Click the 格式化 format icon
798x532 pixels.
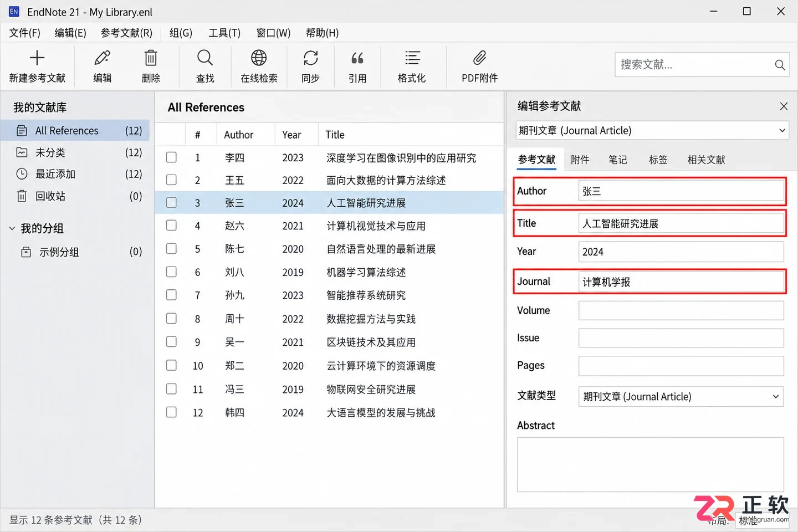tap(412, 58)
